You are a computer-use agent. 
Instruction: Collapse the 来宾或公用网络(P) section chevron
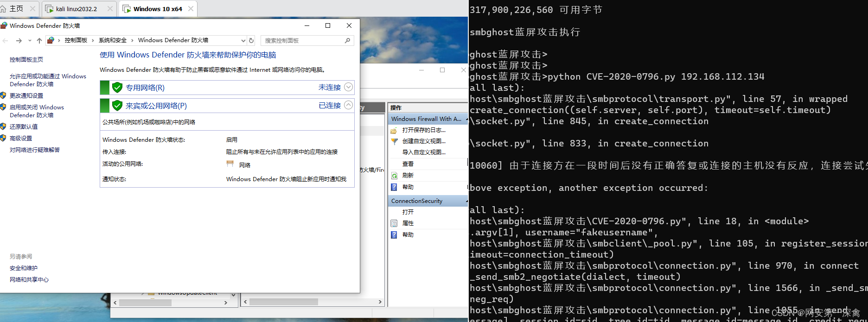point(349,105)
